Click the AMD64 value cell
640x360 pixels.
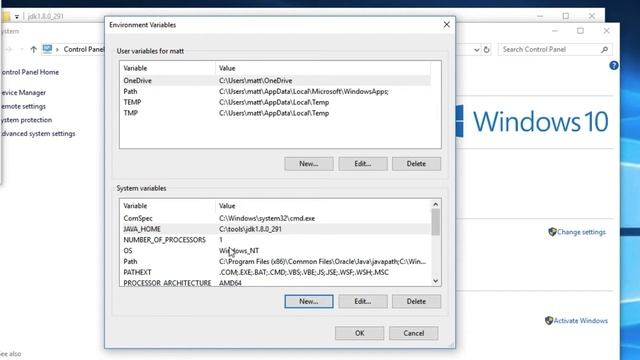(x=230, y=282)
